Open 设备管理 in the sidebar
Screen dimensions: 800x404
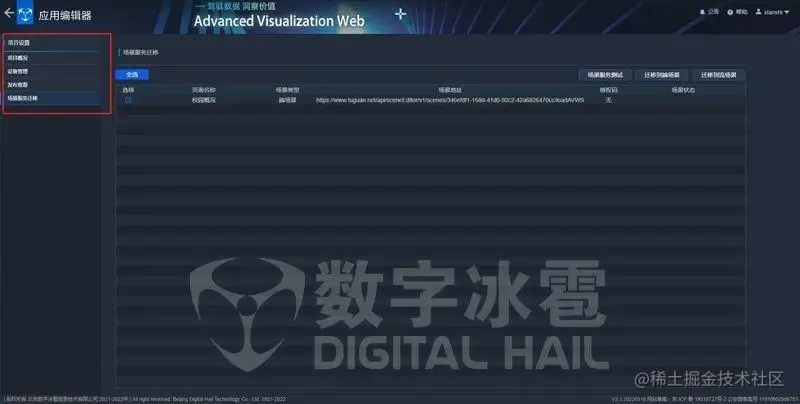[x=52, y=71]
